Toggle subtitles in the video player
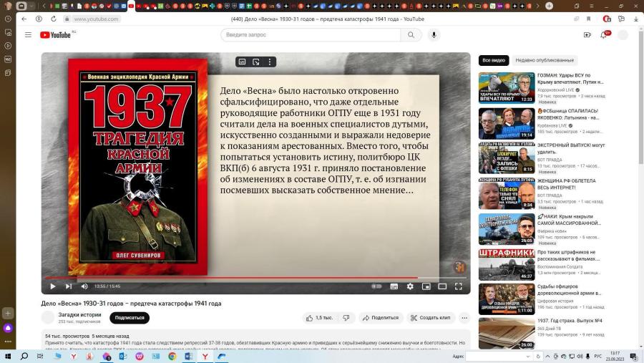 (x=394, y=286)
